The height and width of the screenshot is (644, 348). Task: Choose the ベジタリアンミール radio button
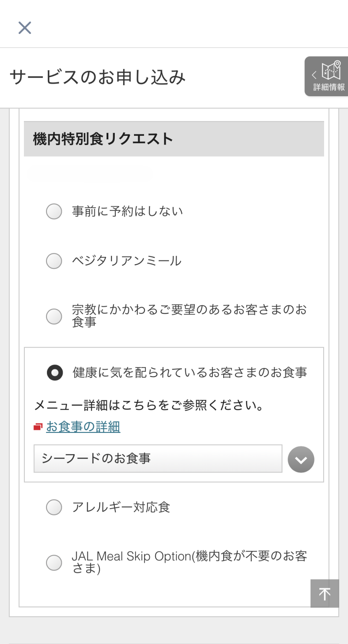point(54,261)
